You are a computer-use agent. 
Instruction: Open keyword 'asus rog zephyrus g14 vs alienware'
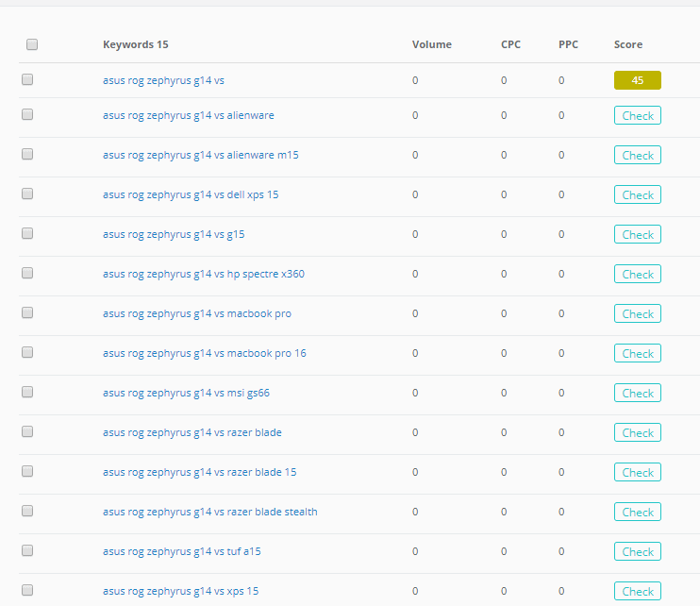point(189,115)
